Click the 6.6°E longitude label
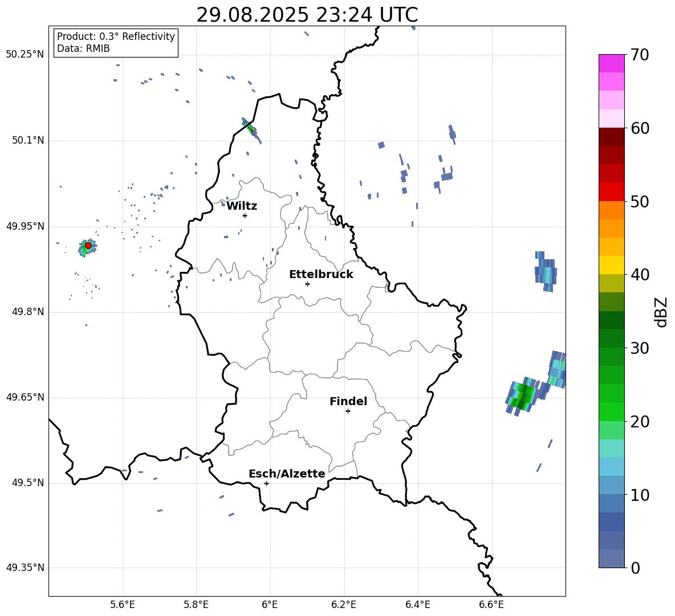The height and width of the screenshot is (616, 675). [x=491, y=605]
